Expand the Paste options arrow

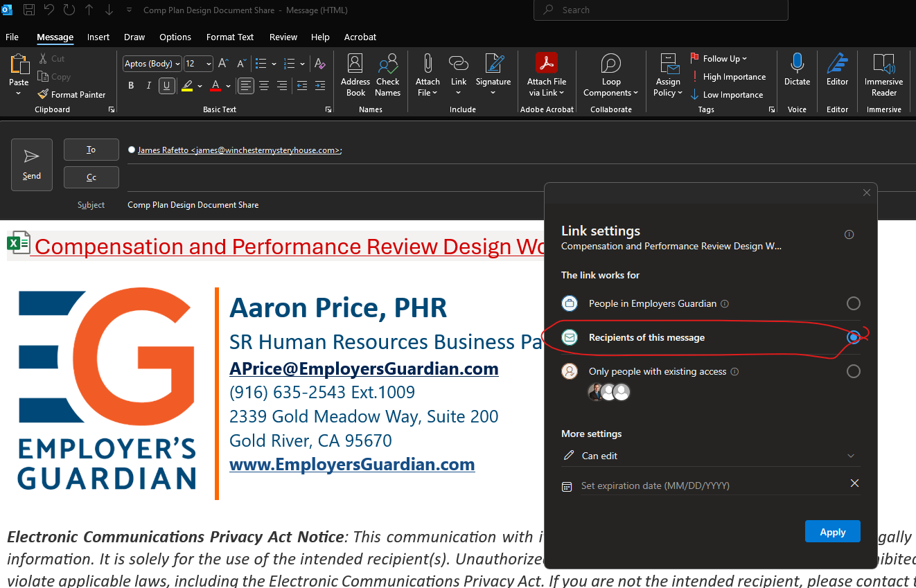[x=19, y=93]
